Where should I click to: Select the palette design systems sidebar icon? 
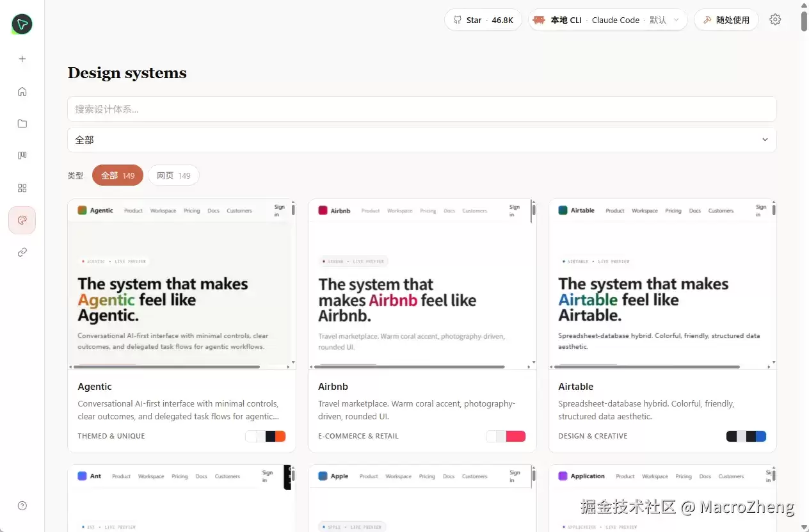coord(22,220)
